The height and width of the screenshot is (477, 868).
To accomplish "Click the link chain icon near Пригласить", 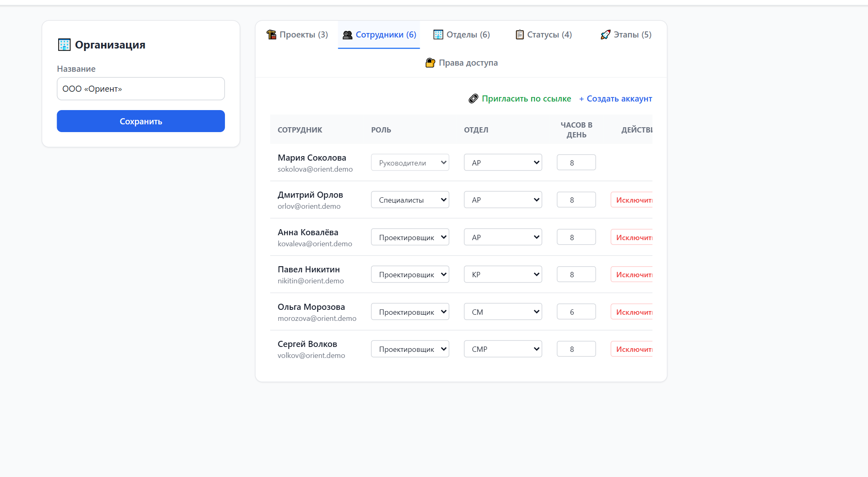I will pos(474,99).
